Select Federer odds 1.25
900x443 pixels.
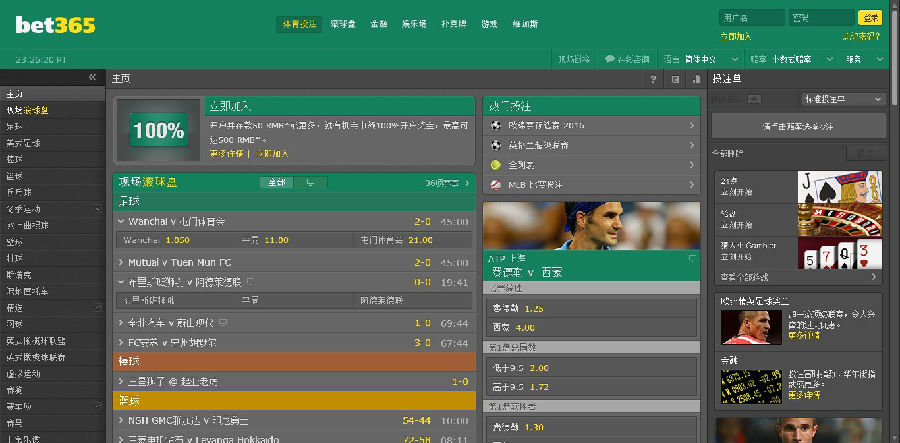click(x=534, y=309)
